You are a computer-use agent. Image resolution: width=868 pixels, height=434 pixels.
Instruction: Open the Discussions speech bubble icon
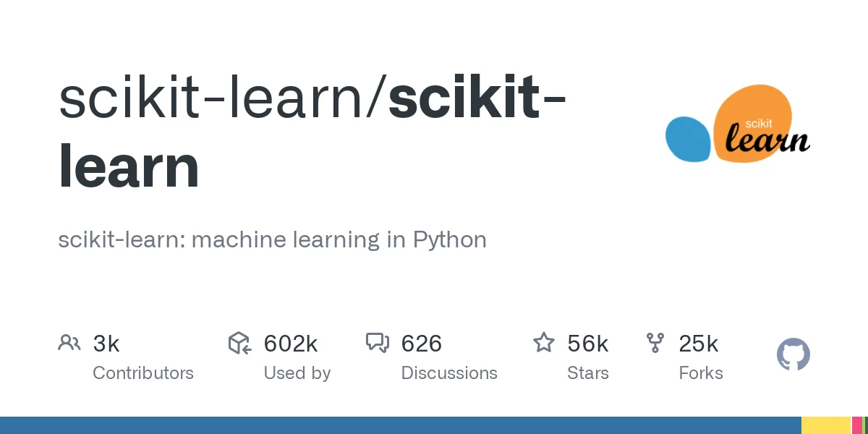378,343
